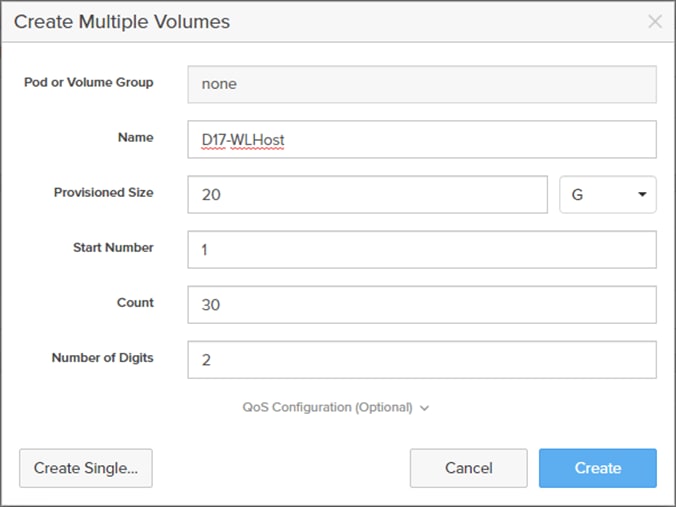The image size is (676, 507).
Task: Select the Start Number input box
Action: click(x=421, y=250)
